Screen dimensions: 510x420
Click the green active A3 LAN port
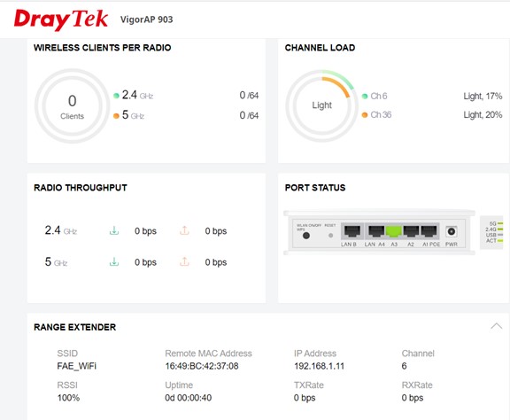(394, 231)
